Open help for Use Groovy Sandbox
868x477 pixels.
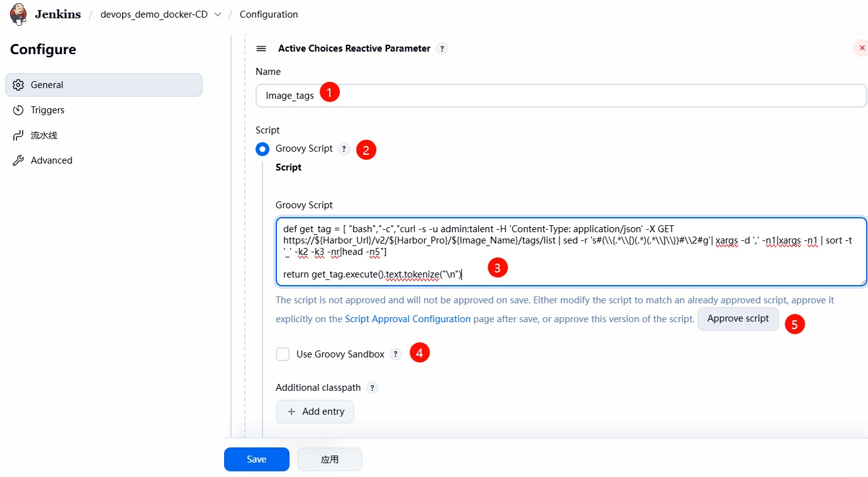[395, 354]
